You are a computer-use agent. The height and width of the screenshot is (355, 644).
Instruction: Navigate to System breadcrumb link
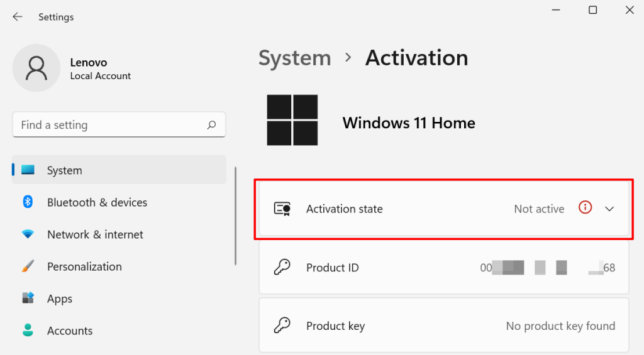[x=294, y=58]
